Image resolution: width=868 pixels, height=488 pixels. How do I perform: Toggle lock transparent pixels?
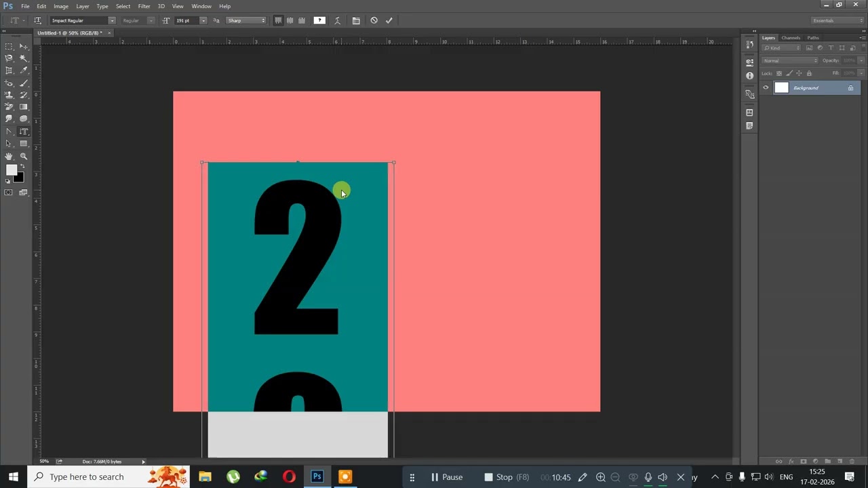click(778, 73)
